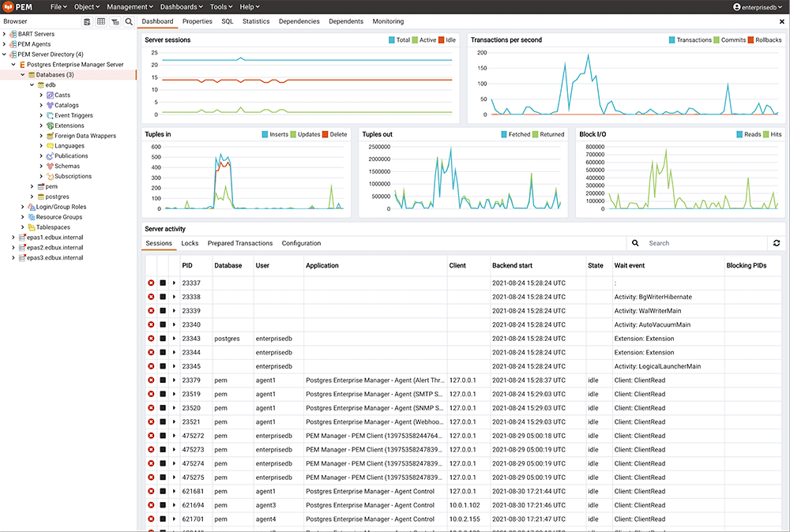Open the File menu
Screen dimensions: 790x532
click(x=58, y=7)
